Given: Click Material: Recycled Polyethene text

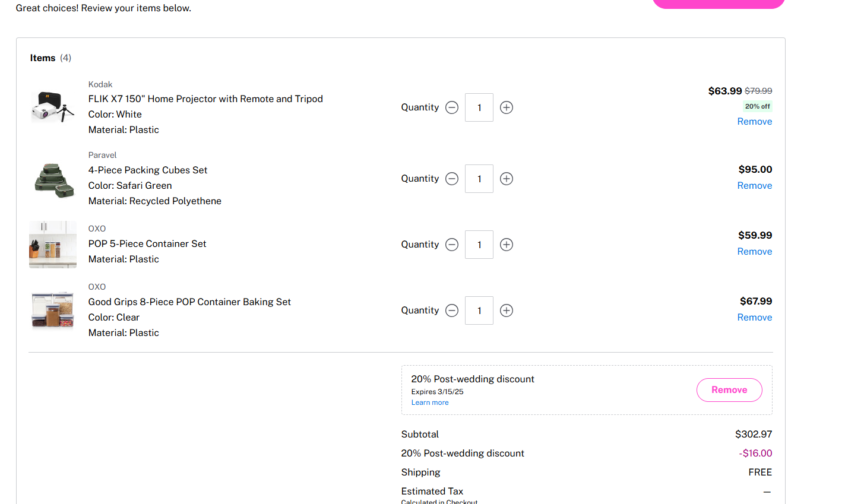Looking at the screenshot, I should (x=155, y=201).
